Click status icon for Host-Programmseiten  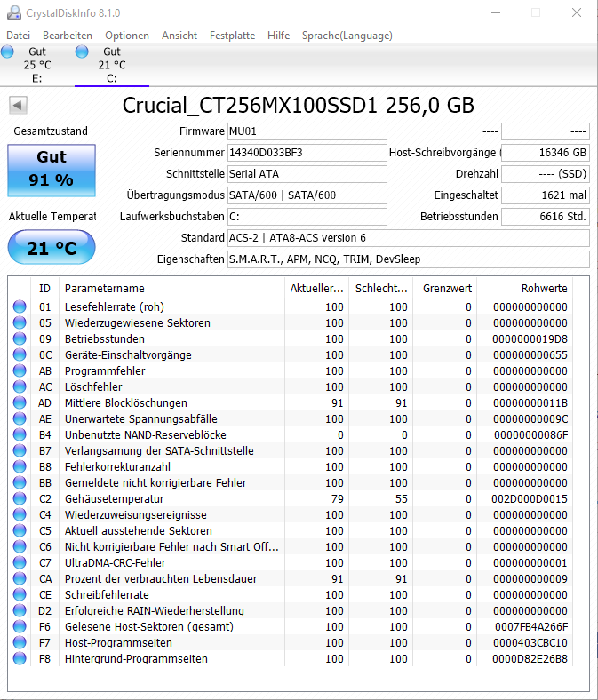tap(20, 642)
